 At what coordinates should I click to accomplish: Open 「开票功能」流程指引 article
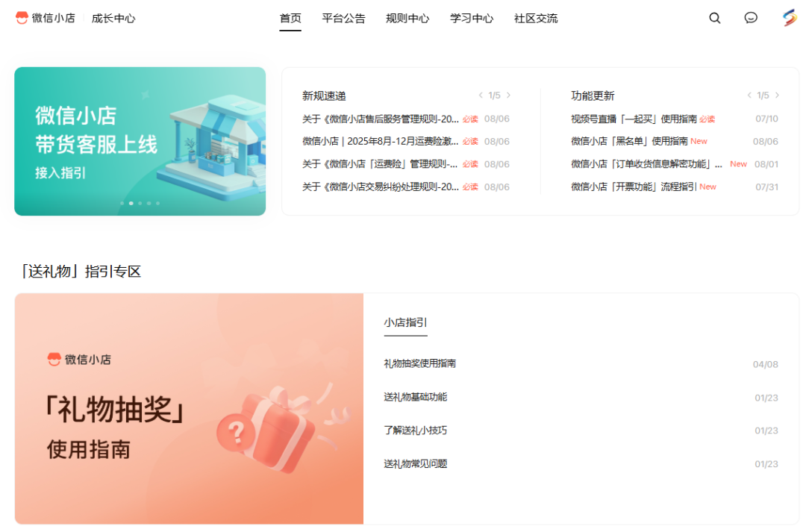point(634,187)
